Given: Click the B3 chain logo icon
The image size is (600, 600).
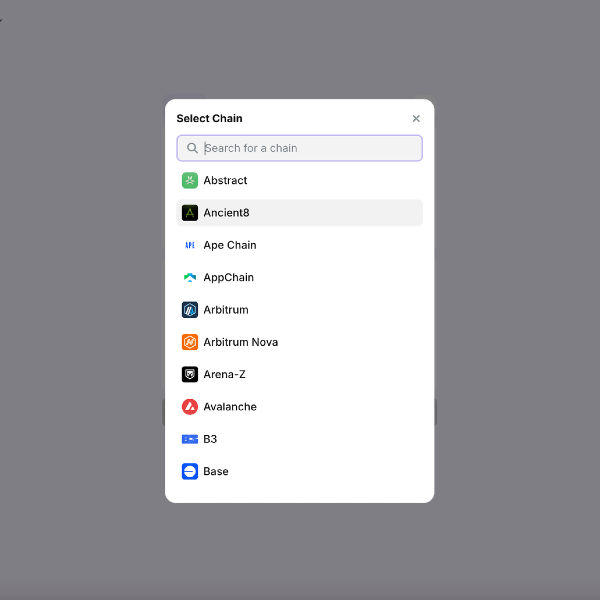Looking at the screenshot, I should click(190, 439).
